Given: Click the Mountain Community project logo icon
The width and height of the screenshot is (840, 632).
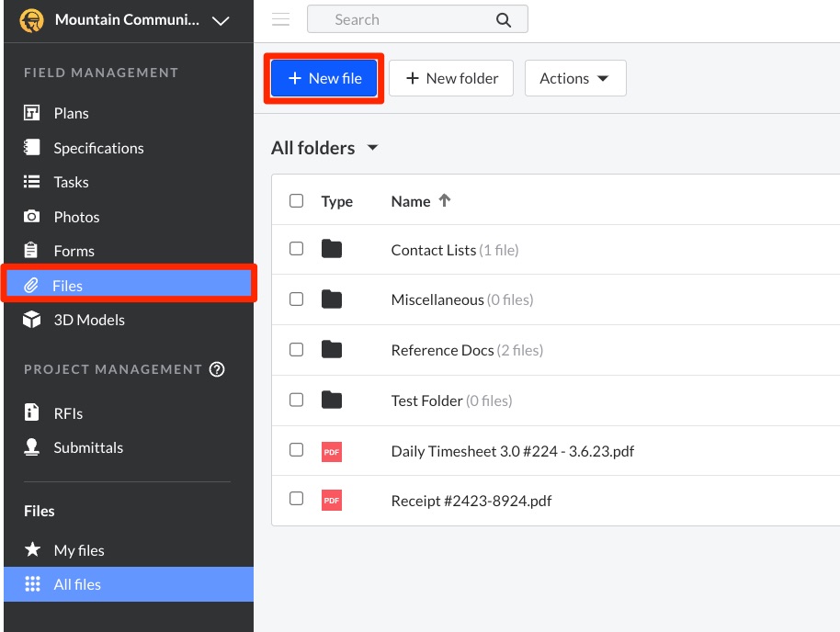Looking at the screenshot, I should coord(31,21).
